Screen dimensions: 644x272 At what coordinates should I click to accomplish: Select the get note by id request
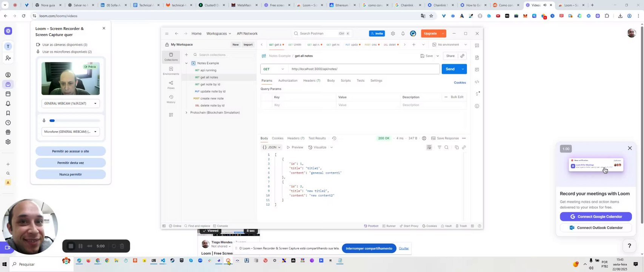coord(210,84)
